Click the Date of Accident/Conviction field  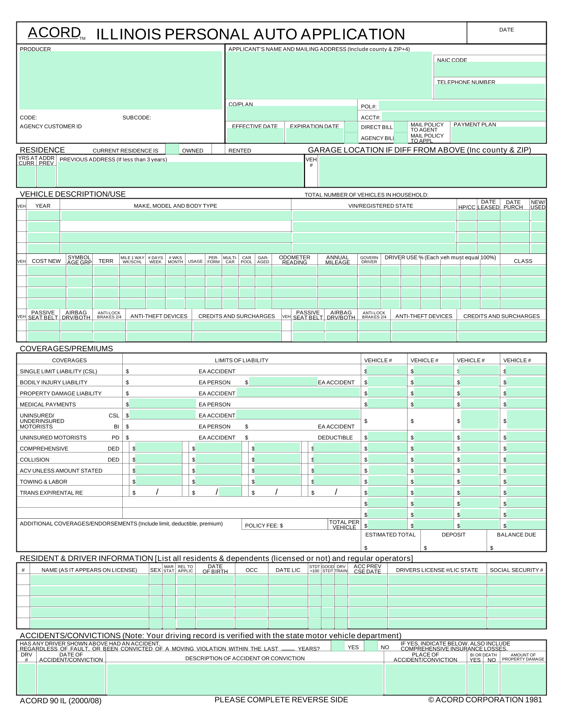(x=71, y=679)
